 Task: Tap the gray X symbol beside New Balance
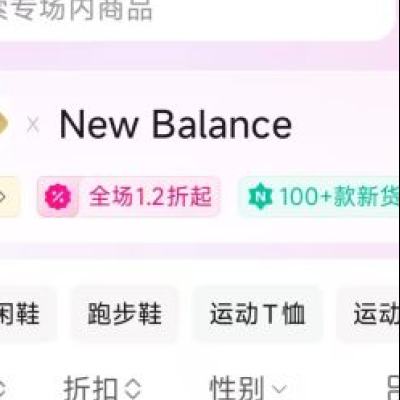click(33, 126)
